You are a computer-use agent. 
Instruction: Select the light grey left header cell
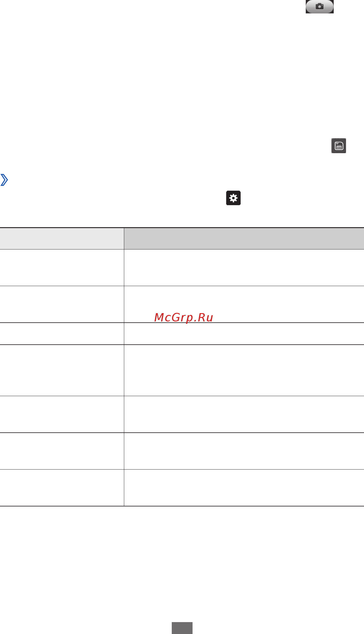[62, 238]
